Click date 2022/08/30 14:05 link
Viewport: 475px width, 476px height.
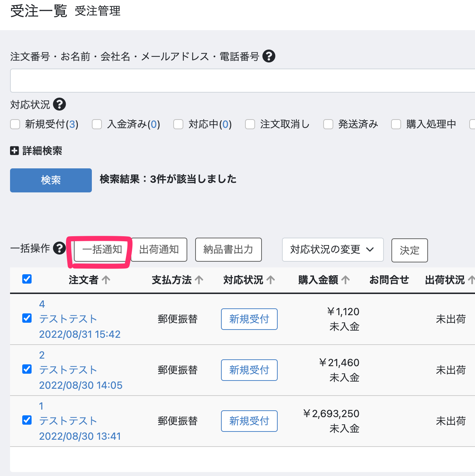(81, 385)
